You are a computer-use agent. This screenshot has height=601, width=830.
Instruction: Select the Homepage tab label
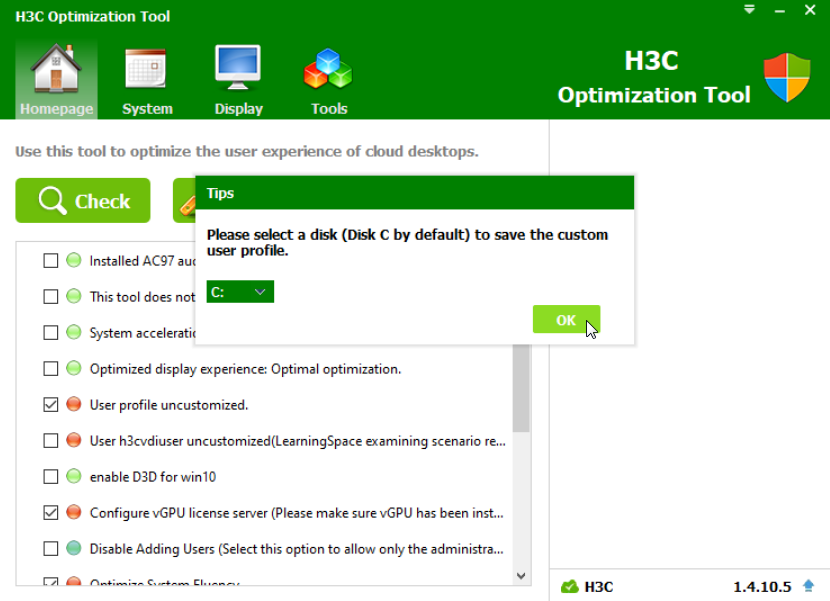pos(57,109)
